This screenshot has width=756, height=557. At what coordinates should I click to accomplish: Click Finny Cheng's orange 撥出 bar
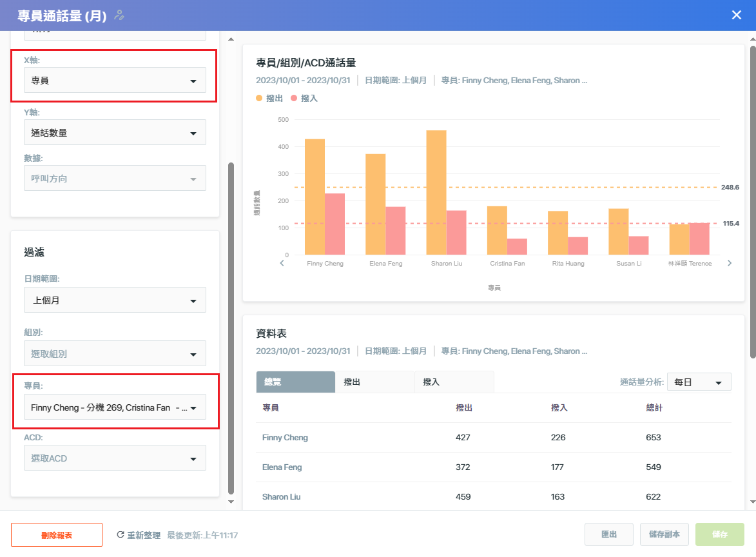point(315,197)
